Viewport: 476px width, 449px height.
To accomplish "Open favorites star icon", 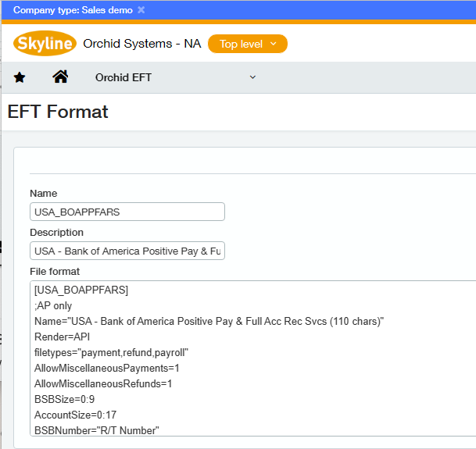I will tap(20, 77).
